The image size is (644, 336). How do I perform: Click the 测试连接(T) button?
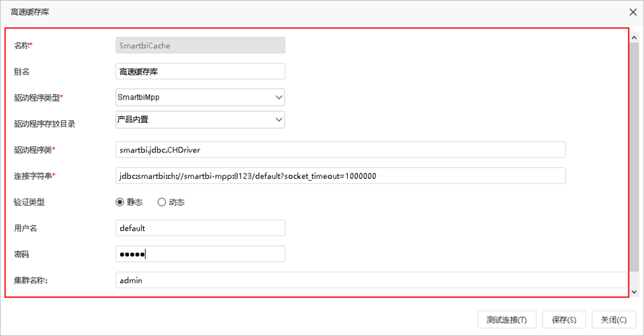pyautogui.click(x=507, y=320)
